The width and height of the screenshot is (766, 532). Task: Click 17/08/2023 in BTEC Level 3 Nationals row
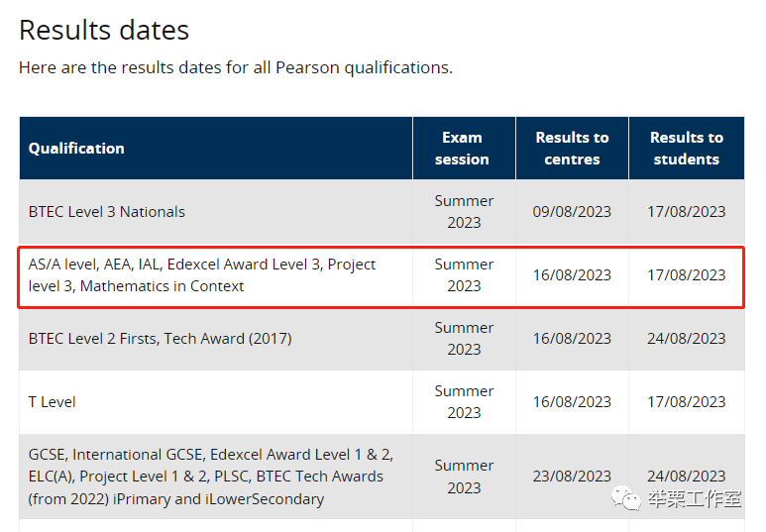[687, 212]
